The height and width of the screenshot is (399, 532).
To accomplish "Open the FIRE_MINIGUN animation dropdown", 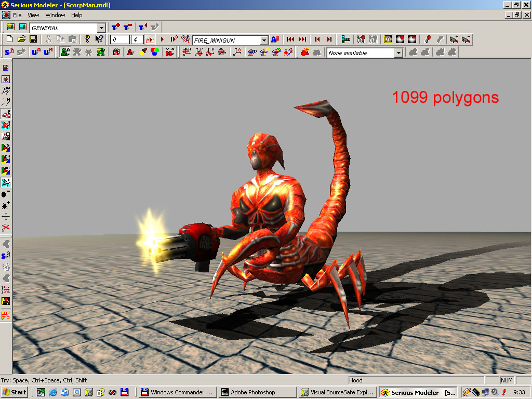I will tap(264, 41).
